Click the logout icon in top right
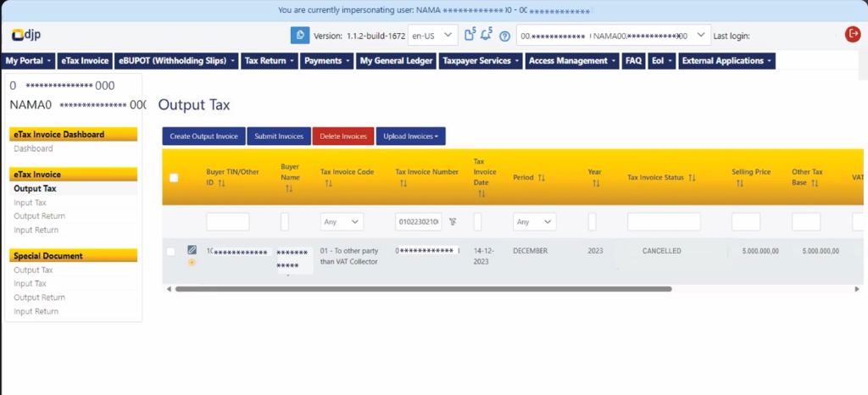 (853, 34)
